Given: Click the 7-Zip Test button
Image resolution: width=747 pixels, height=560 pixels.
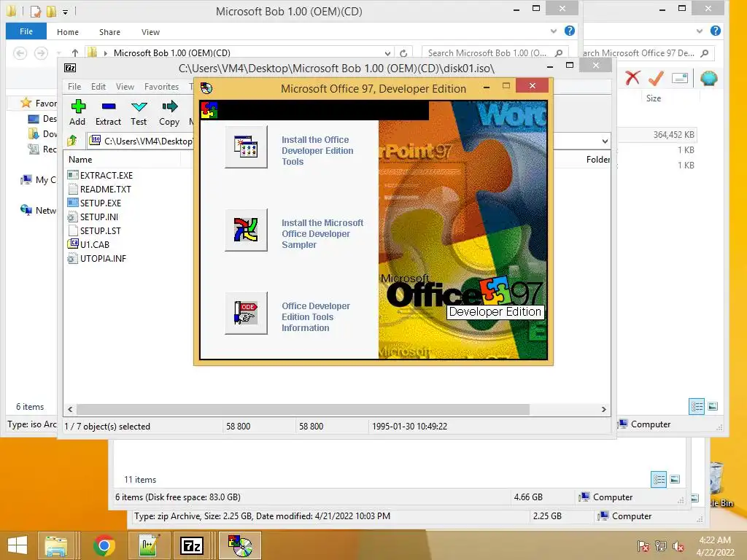Looking at the screenshot, I should tap(139, 113).
